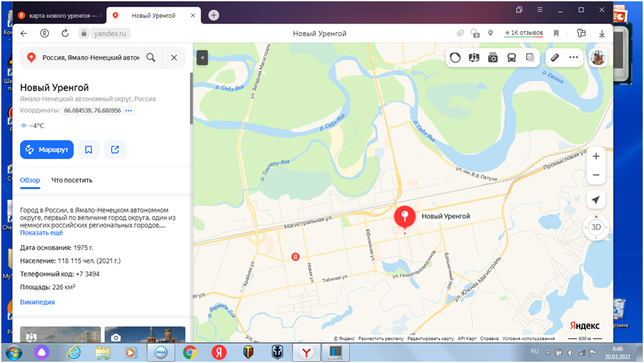Click the yandex.ru address field
This screenshot has height=363, width=644.
pos(110,34)
